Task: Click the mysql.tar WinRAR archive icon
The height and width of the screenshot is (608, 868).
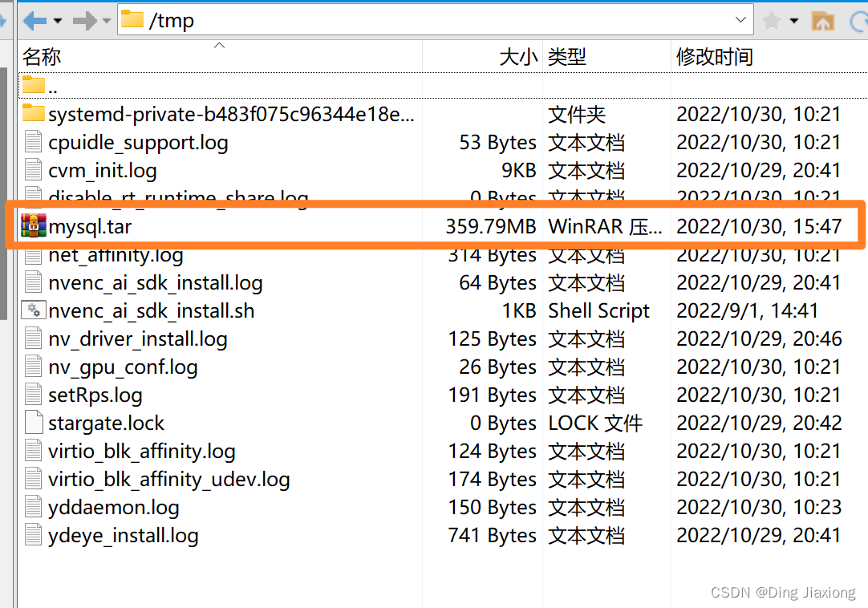Action: (x=33, y=226)
